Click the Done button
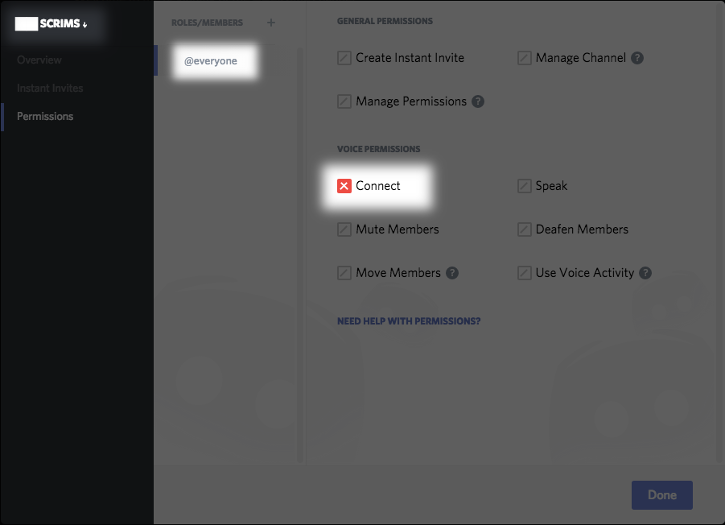725x525 pixels. click(662, 495)
